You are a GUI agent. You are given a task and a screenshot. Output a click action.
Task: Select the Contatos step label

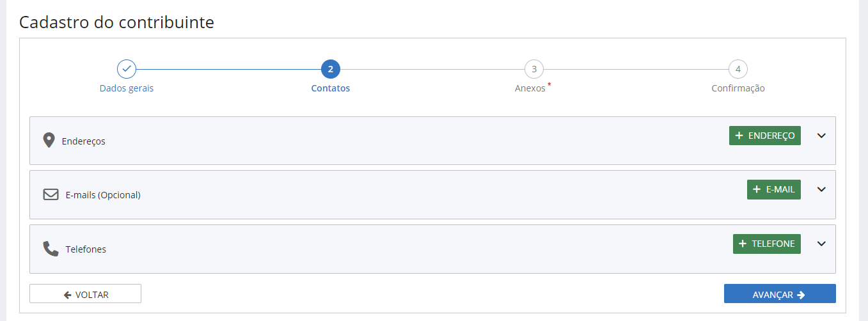click(331, 88)
